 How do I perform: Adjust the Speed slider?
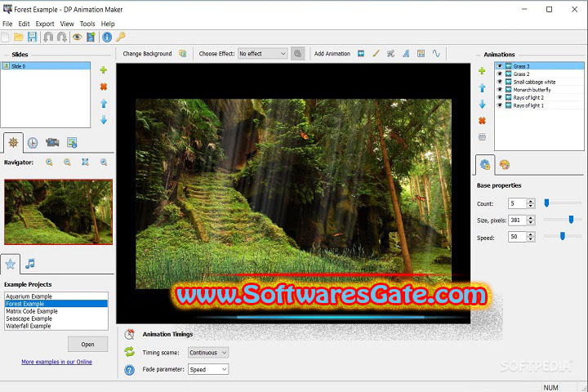[563, 235]
